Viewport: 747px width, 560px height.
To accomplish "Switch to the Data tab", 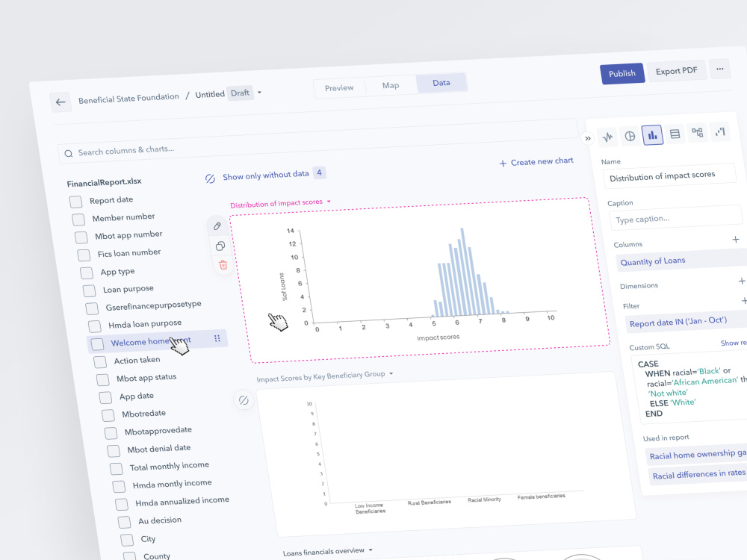I will click(x=441, y=83).
